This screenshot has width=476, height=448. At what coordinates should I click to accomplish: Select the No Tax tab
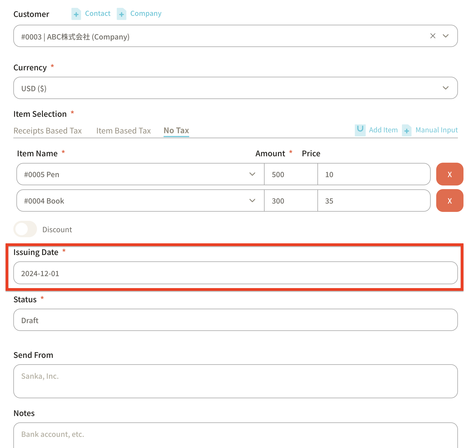[x=176, y=131]
